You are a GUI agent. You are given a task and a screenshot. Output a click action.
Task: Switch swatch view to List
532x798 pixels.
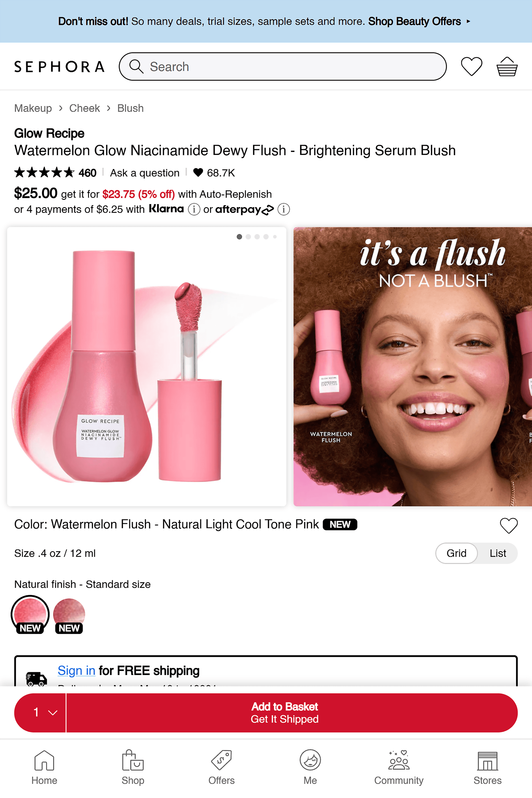498,553
